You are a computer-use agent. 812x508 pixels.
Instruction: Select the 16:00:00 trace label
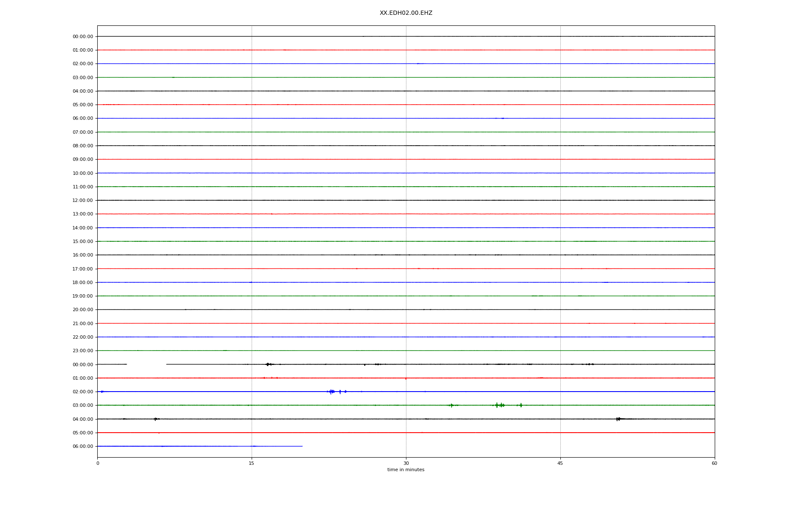click(83, 255)
